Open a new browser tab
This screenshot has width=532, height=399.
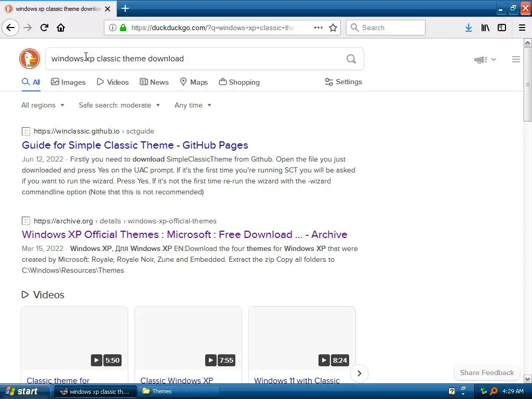[x=125, y=8]
